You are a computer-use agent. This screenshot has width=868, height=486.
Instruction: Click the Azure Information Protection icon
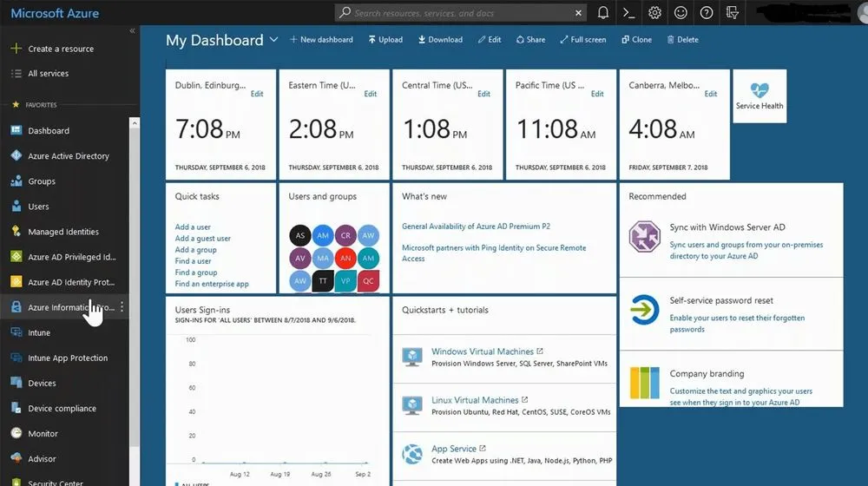coord(16,307)
